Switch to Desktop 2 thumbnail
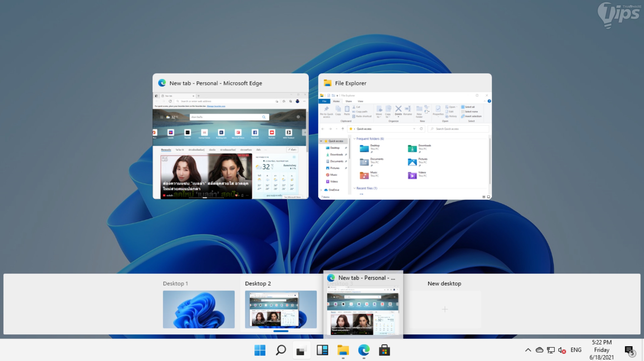The width and height of the screenshot is (644, 361). click(281, 309)
